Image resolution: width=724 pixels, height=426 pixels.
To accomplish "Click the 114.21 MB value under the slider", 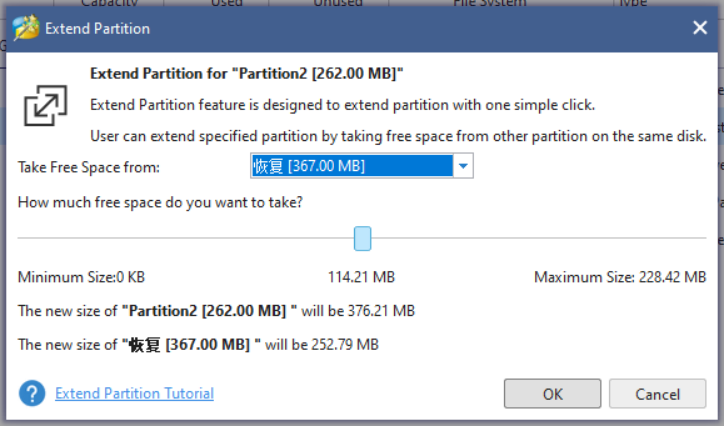I will coord(361,277).
